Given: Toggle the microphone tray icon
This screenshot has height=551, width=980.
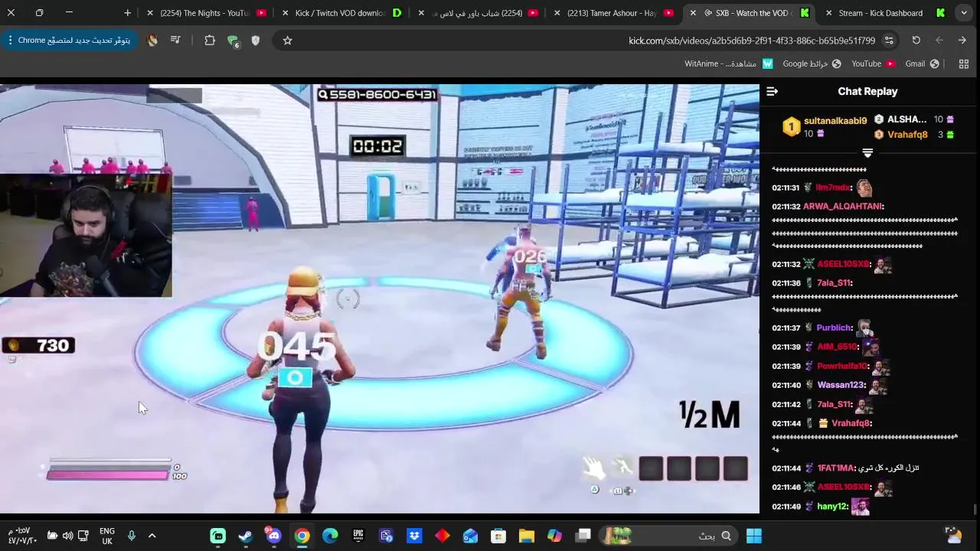Looking at the screenshot, I should (x=131, y=536).
